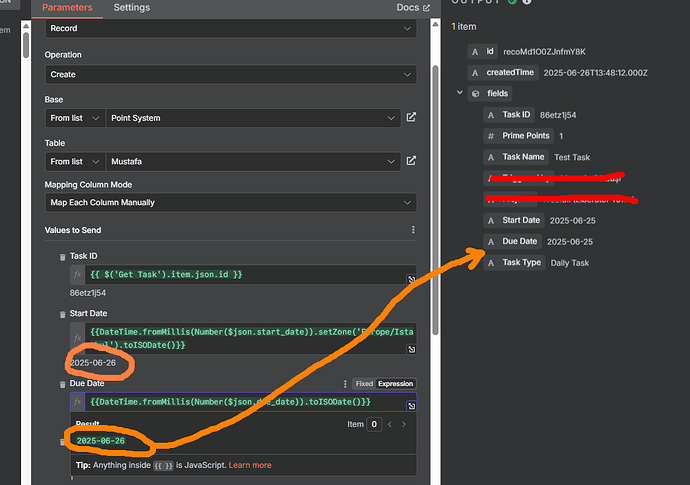Open Values to Send options menu
This screenshot has width=690, height=485.
click(413, 230)
